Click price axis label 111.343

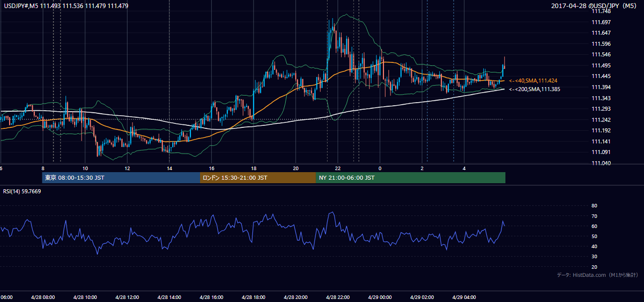(602, 98)
